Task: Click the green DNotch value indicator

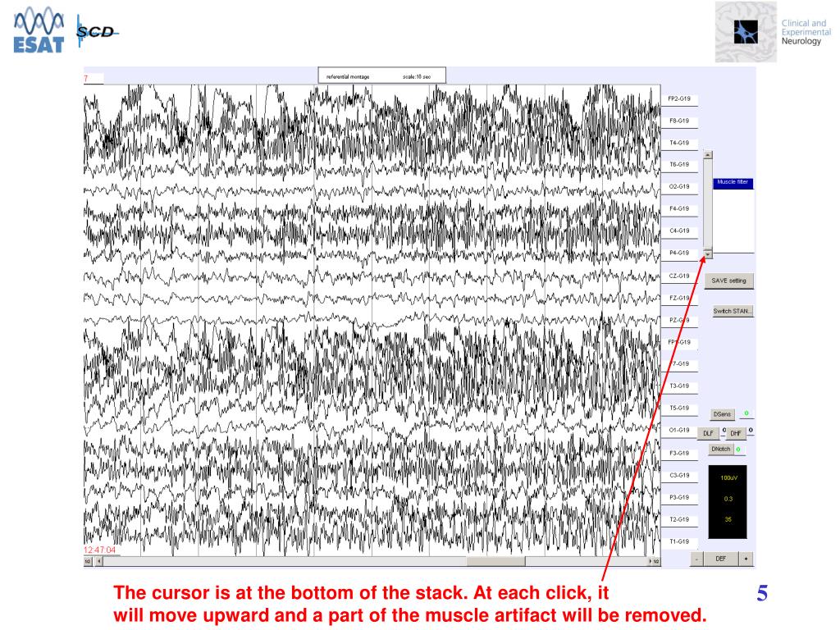Action: [738, 450]
